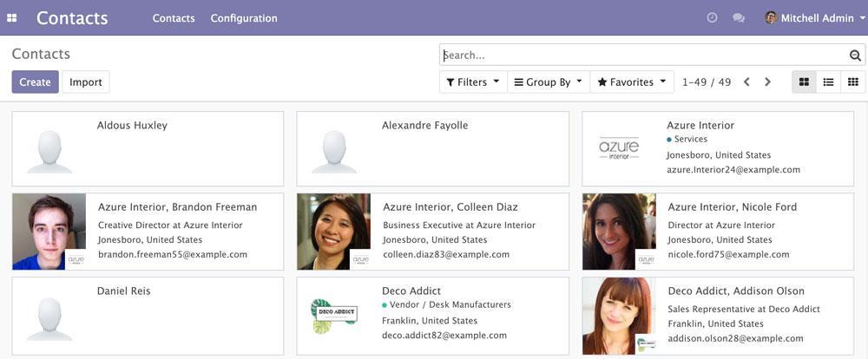Click the Create button
Image resolution: width=868 pixels, height=359 pixels.
click(35, 82)
